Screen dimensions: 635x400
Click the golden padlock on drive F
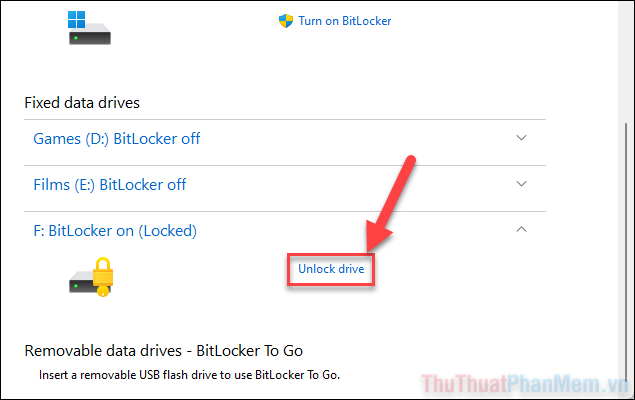pyautogui.click(x=103, y=272)
